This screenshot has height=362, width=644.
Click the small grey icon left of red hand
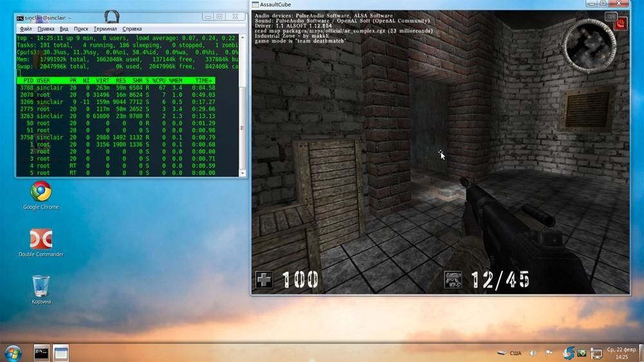(611, 17)
